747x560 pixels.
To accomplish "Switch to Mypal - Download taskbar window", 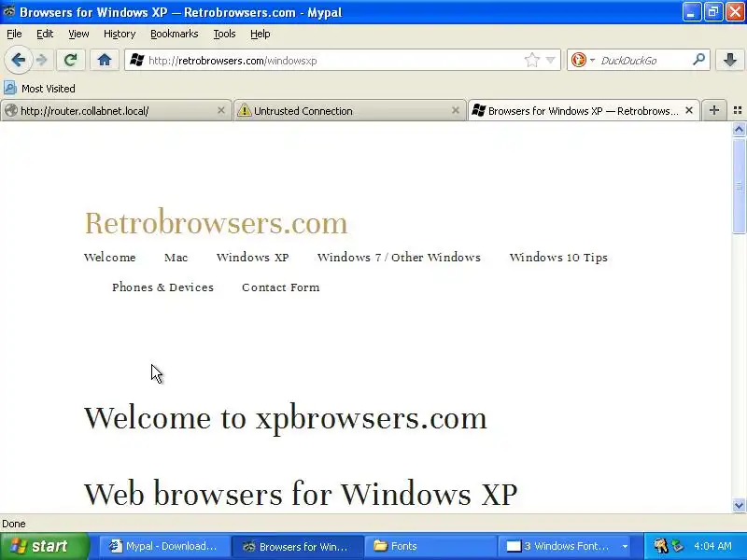I will pyautogui.click(x=164, y=546).
